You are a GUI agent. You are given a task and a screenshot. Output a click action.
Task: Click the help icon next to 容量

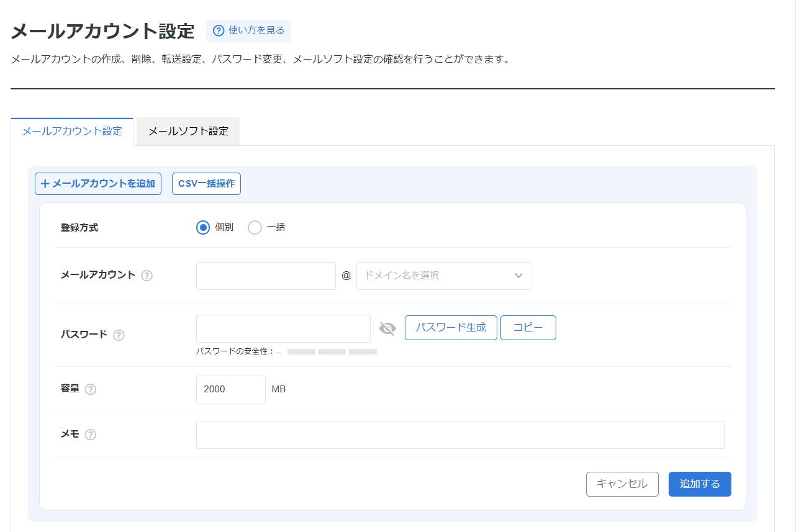pos(90,389)
